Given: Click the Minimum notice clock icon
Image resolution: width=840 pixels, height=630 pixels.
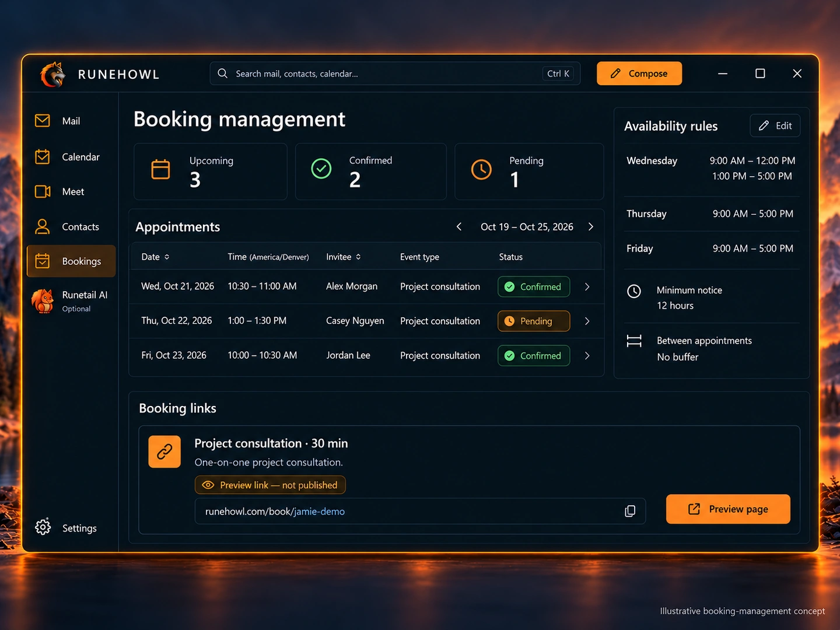Looking at the screenshot, I should pyautogui.click(x=634, y=291).
